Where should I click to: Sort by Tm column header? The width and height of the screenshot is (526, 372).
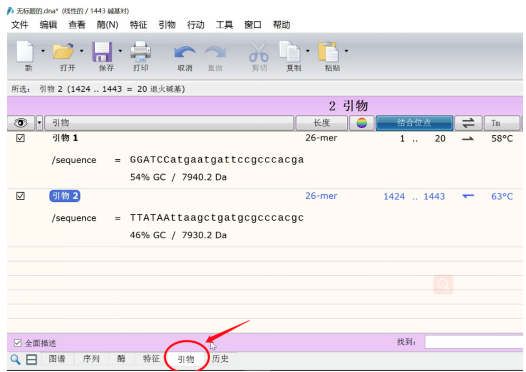[x=502, y=123]
